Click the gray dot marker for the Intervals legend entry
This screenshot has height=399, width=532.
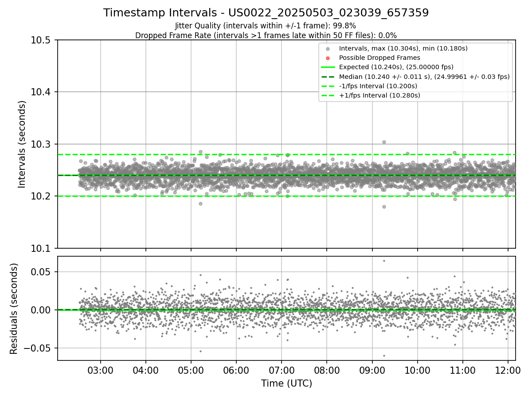click(x=328, y=49)
